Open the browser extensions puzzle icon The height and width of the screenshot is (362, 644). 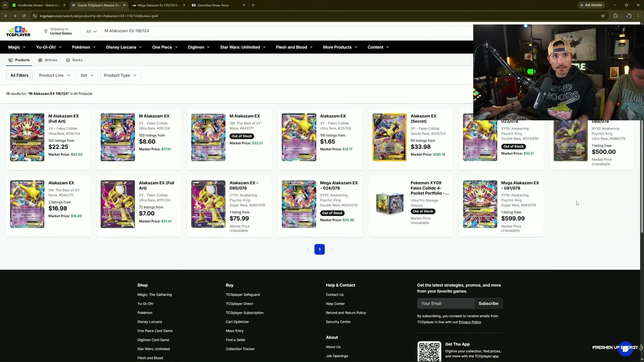(615, 16)
